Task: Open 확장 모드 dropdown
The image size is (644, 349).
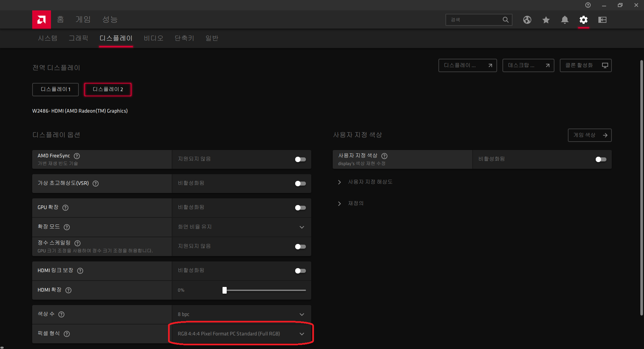Action: point(241,227)
